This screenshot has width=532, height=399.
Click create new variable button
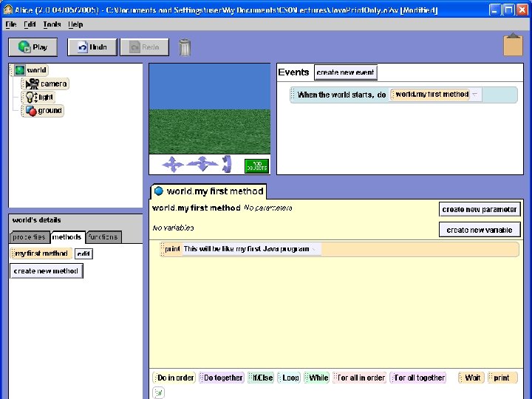click(480, 230)
